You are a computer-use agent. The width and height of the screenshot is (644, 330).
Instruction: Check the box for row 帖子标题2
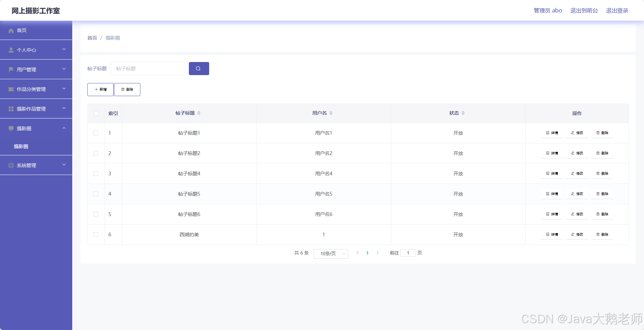tap(96, 153)
